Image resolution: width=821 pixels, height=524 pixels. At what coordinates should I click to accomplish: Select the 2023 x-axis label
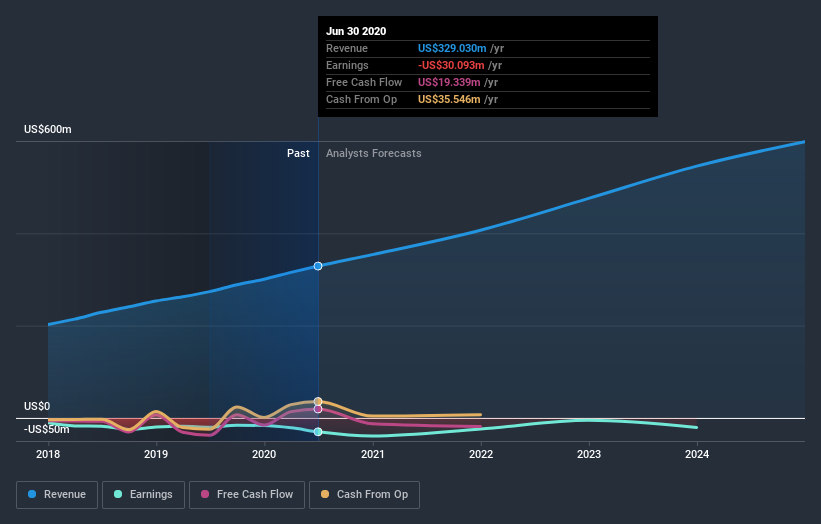(x=589, y=454)
